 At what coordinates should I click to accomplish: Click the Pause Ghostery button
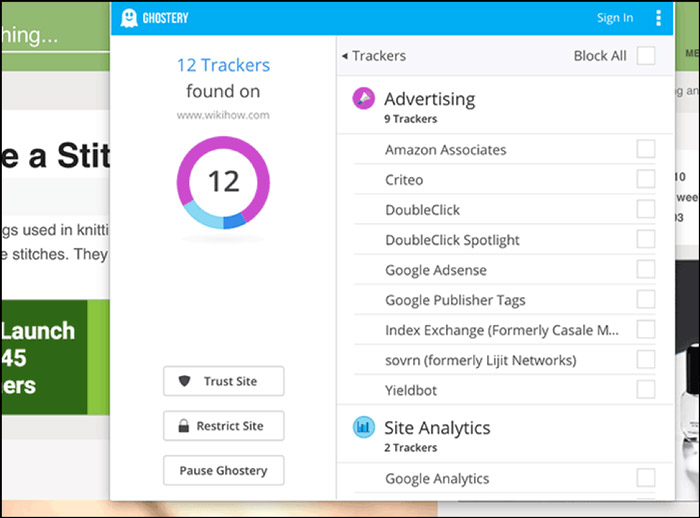click(x=223, y=470)
